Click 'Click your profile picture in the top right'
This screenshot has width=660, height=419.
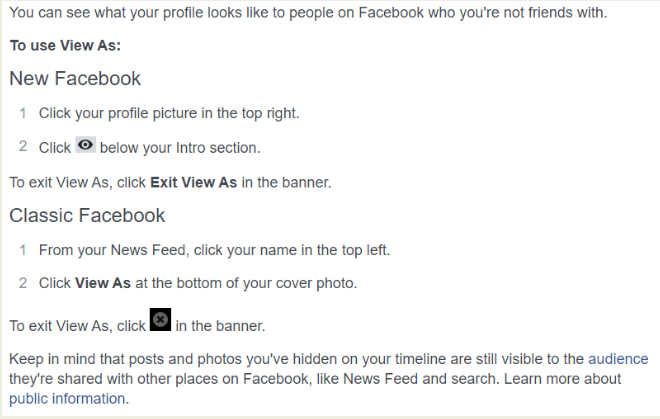[169, 113]
